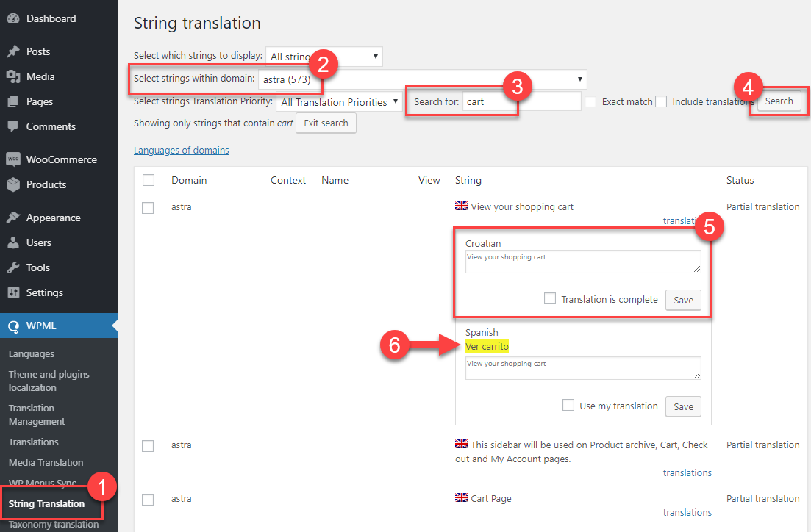The width and height of the screenshot is (811, 532).
Task: Check Use my translation for Spanish
Action: (568, 405)
